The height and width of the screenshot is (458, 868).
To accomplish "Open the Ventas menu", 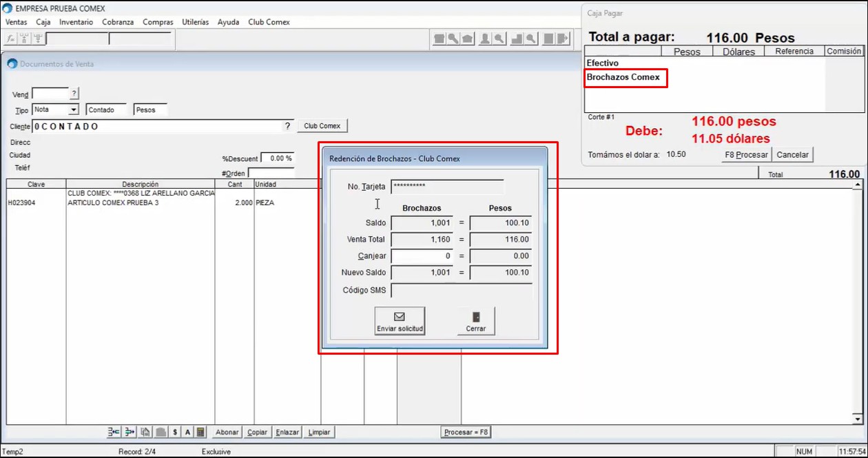I will point(17,22).
